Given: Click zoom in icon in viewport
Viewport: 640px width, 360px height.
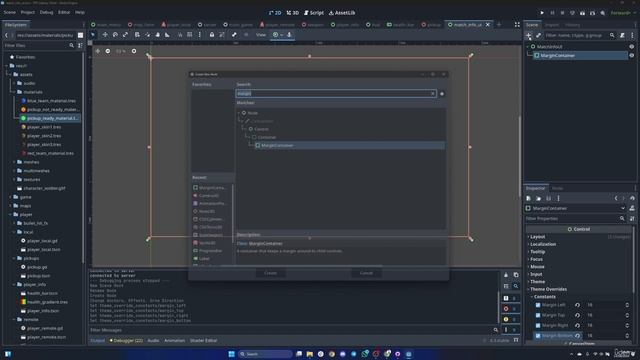Looking at the screenshot, I should coord(134,51).
